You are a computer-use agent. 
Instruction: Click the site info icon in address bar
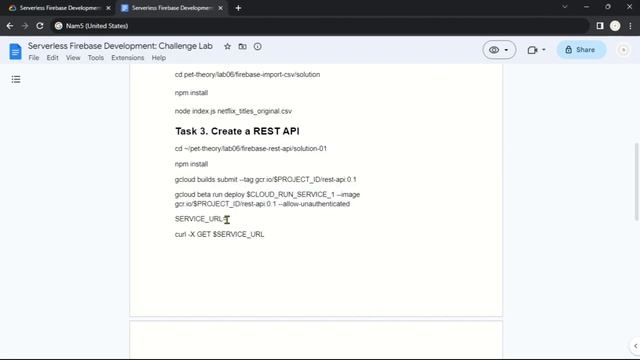tap(59, 26)
